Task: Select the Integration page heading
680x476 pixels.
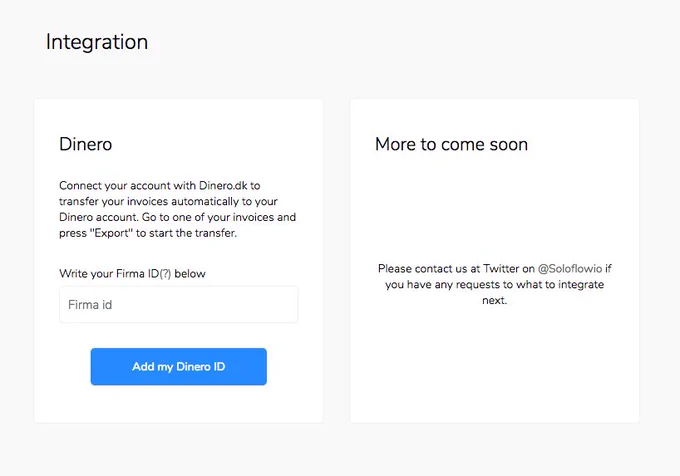Action: tap(97, 42)
